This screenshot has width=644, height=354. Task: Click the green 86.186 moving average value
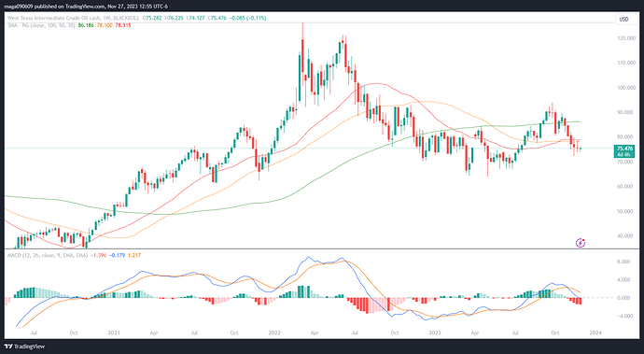pyautogui.click(x=86, y=25)
